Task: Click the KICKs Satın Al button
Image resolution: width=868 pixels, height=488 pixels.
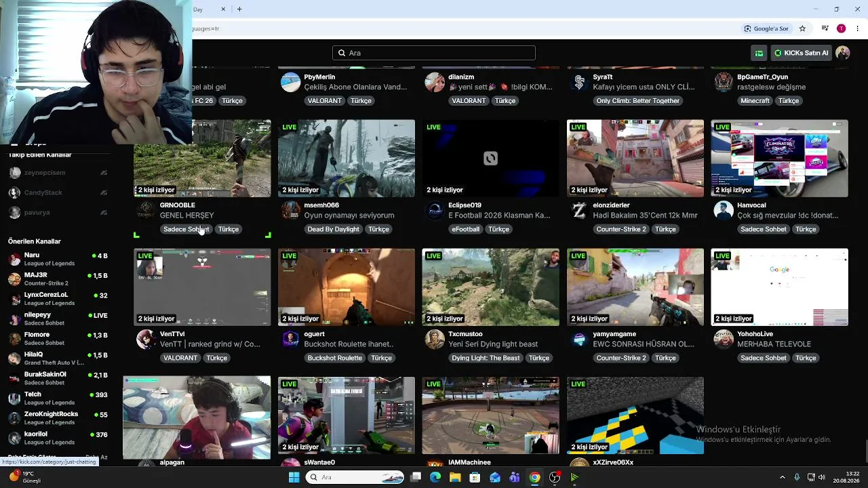Action: [802, 53]
